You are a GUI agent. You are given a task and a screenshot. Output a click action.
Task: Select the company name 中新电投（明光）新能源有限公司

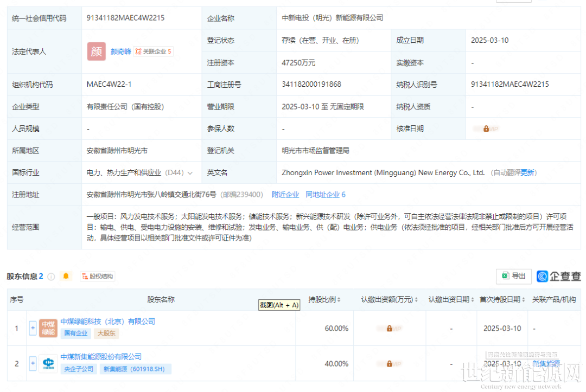pos(332,18)
